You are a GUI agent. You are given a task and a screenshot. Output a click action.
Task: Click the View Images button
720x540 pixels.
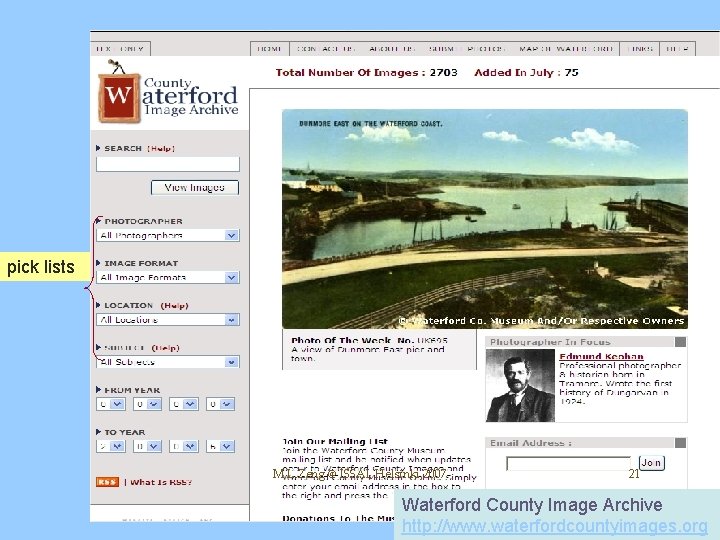[195, 187]
